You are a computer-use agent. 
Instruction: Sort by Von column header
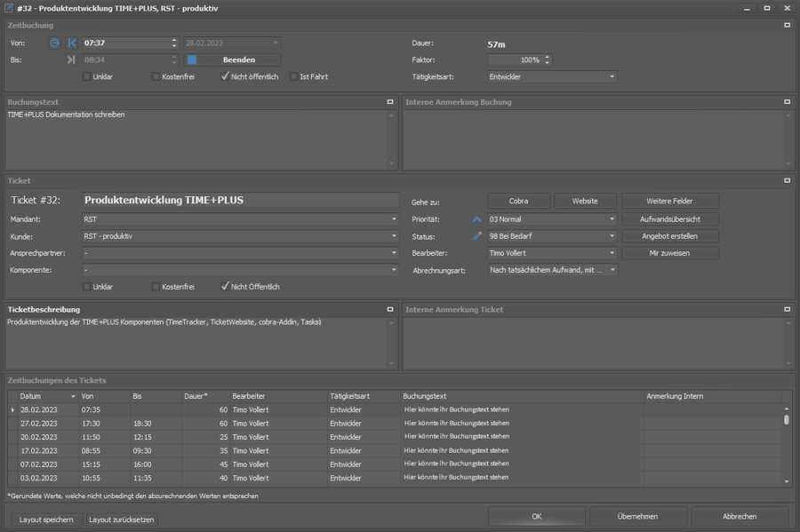tap(105, 396)
